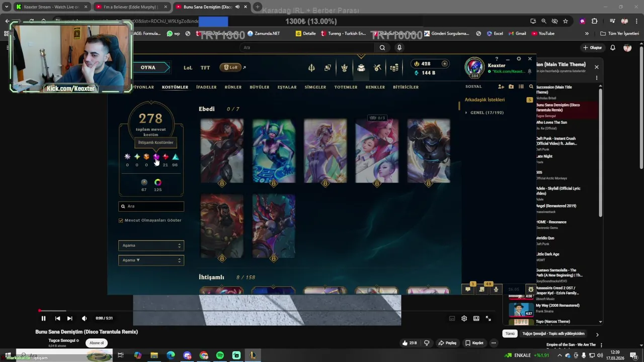
Task: Expand the GENEL (17/192) friends group
Action: (484, 113)
